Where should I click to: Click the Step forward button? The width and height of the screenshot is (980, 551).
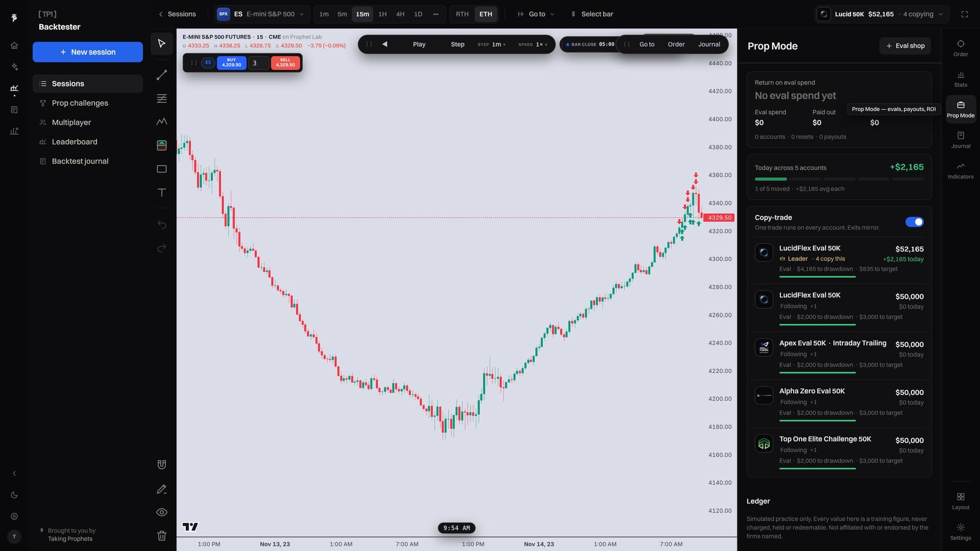457,45
